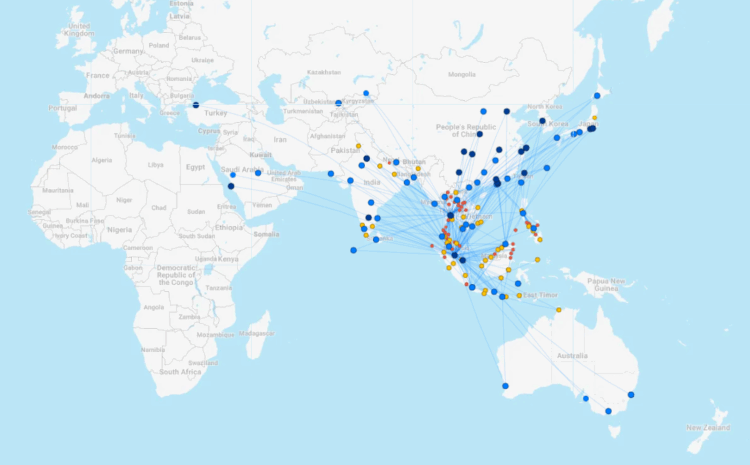Click the Nigeria country label
The height and width of the screenshot is (465, 750).
120,230
